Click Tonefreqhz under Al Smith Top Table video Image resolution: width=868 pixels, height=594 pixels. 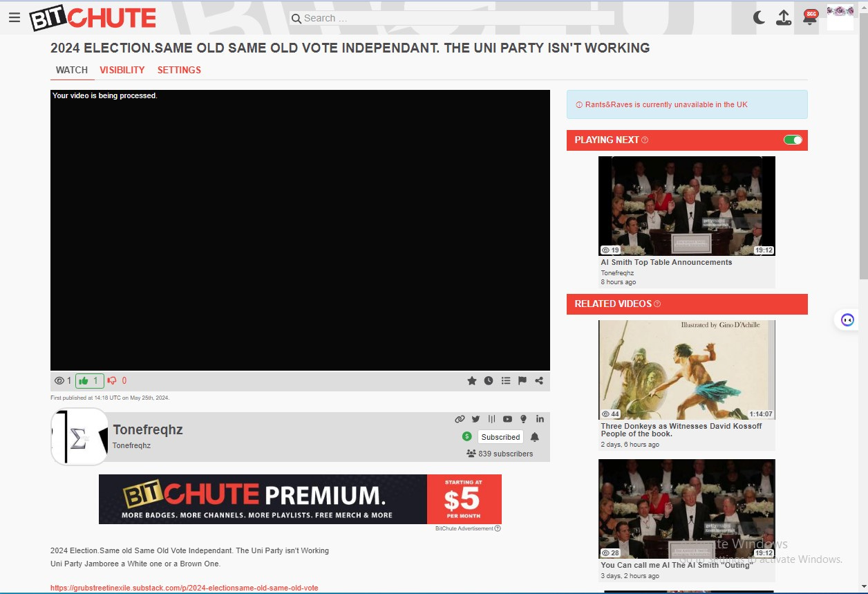(617, 273)
